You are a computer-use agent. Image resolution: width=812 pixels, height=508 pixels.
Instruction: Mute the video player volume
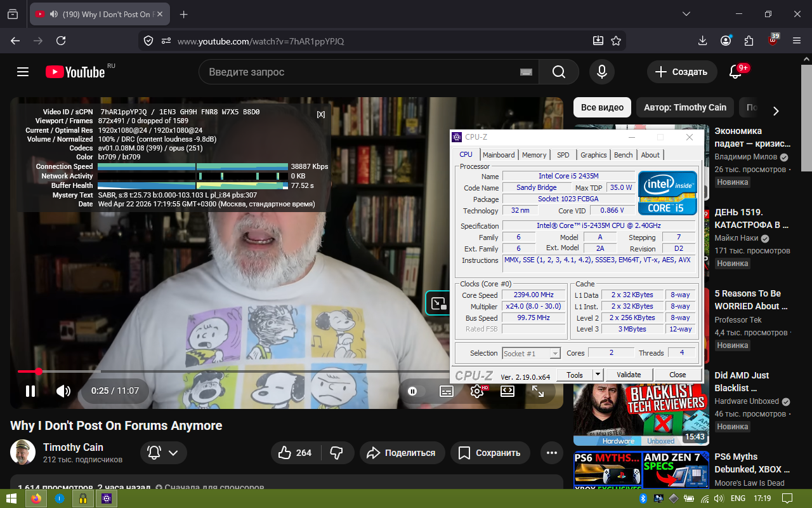63,391
